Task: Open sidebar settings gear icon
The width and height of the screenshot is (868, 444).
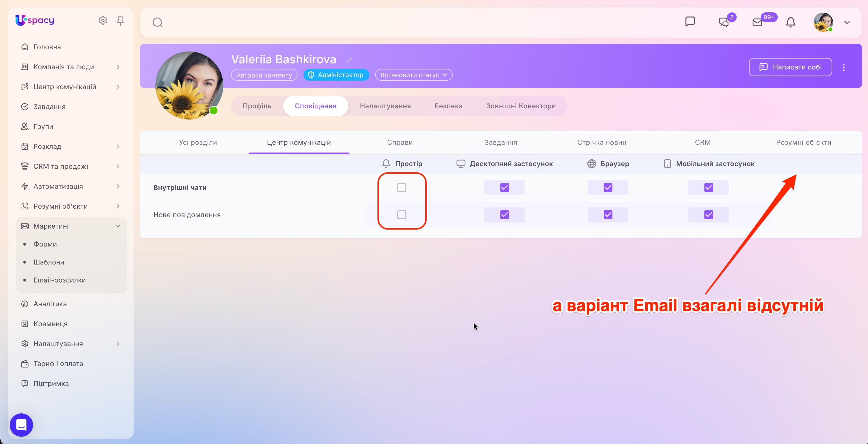Action: tap(103, 21)
